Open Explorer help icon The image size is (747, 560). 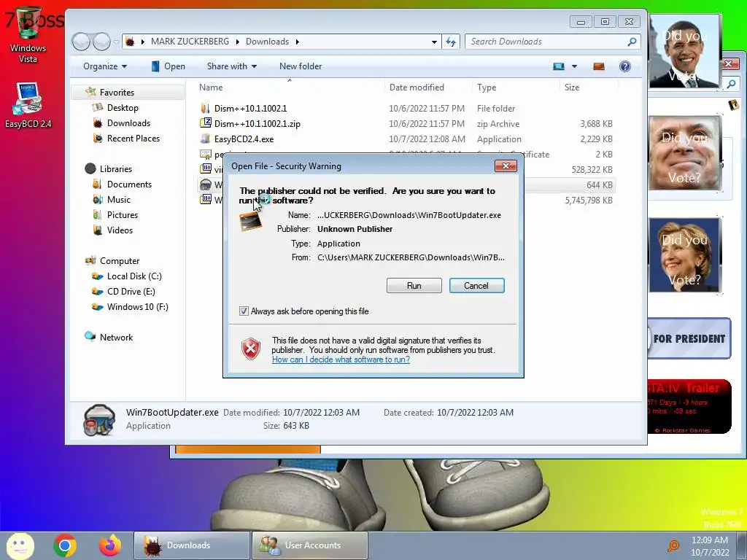point(624,66)
